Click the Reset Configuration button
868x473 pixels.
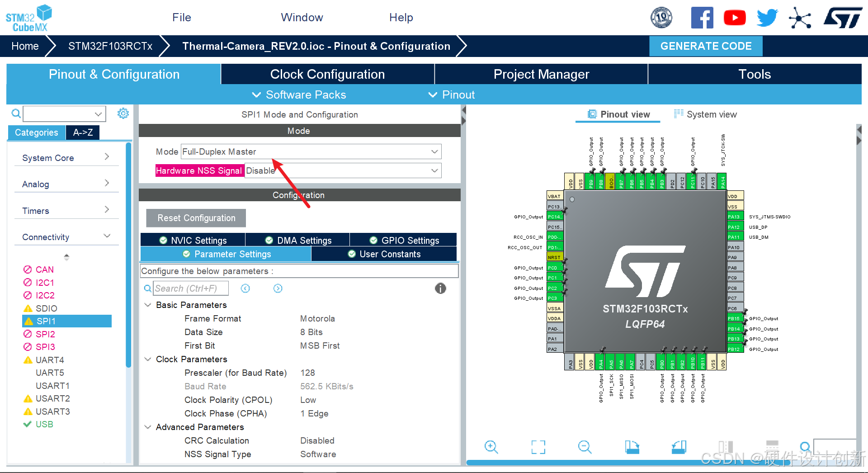[x=196, y=218]
